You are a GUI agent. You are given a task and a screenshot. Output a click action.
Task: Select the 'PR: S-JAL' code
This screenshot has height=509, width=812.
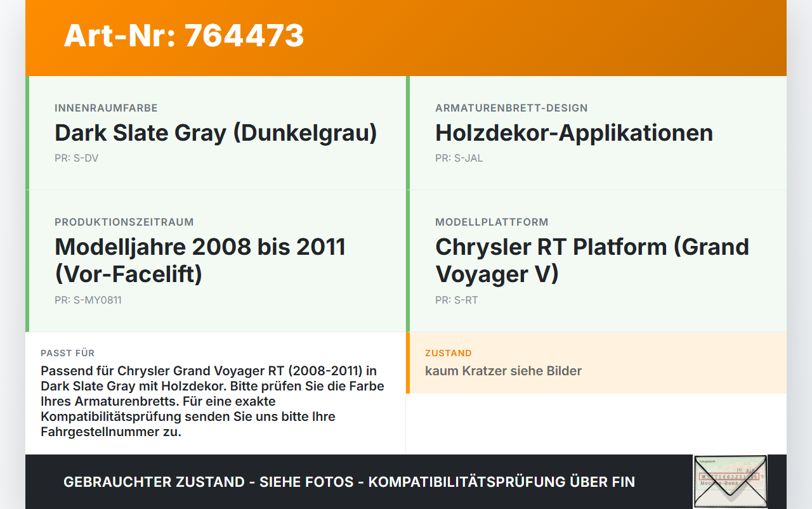(459, 158)
